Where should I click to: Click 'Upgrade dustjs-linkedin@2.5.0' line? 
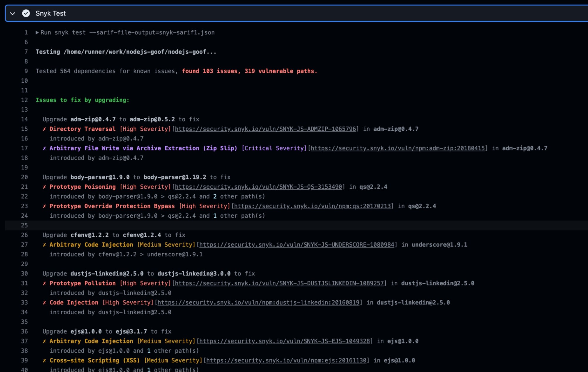(x=149, y=274)
